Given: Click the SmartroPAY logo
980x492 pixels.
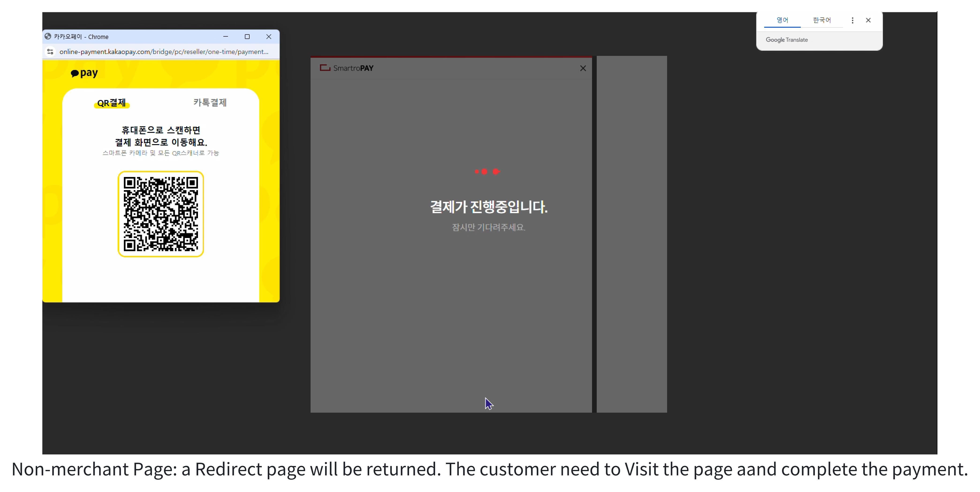Looking at the screenshot, I should tap(347, 68).
